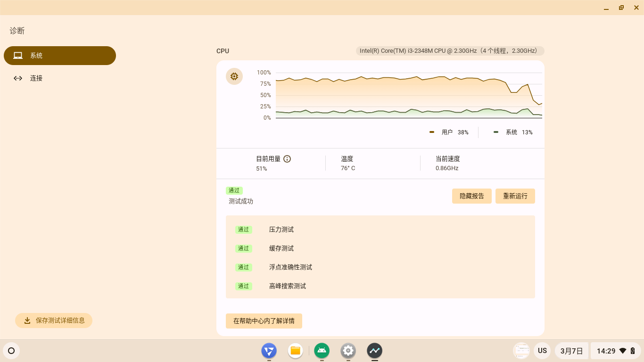Click the screenshot thumbnail in the shelf
Viewport: 644px width, 362px height.
(521, 351)
